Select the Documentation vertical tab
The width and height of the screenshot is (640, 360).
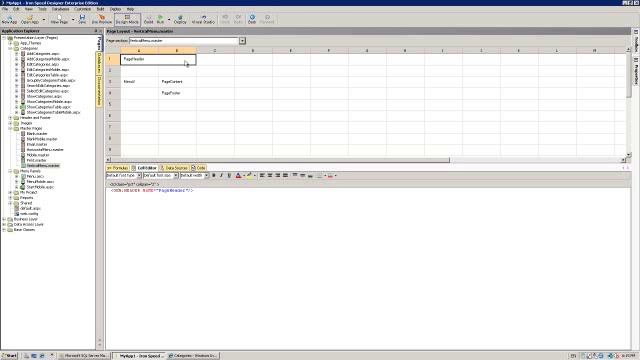pos(99,91)
